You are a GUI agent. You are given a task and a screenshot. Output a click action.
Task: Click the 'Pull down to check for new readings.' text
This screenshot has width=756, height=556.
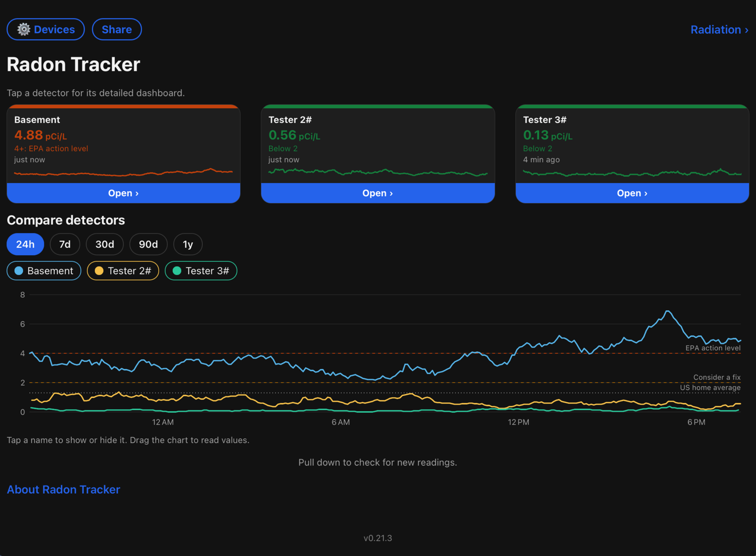[x=378, y=462]
